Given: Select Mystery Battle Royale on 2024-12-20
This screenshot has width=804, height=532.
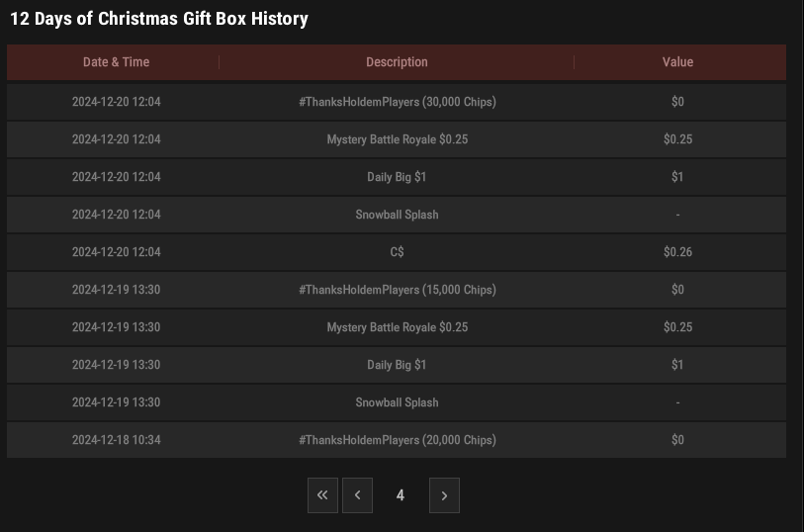Looking at the screenshot, I should tap(397, 139).
